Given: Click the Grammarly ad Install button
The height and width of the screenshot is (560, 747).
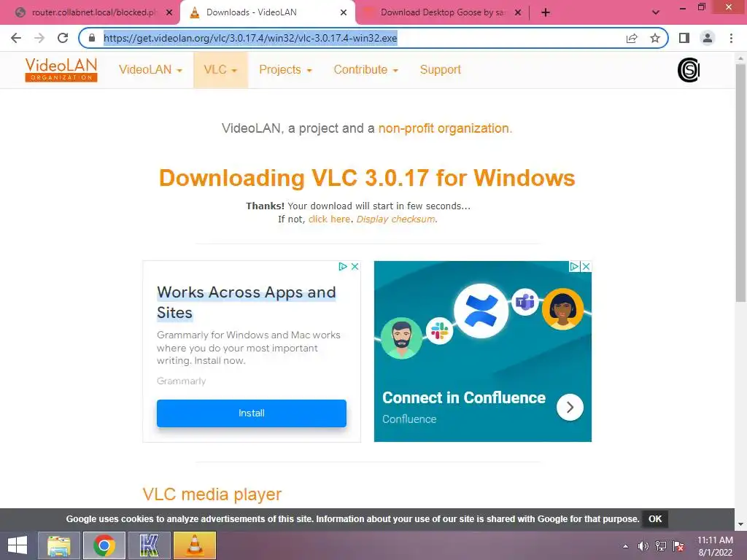Looking at the screenshot, I should click(x=252, y=413).
